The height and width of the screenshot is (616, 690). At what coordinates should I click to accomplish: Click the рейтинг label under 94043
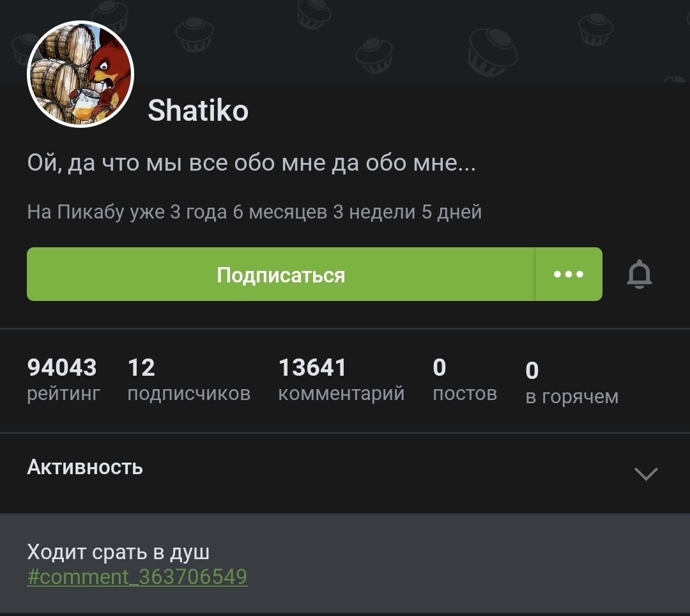click(x=63, y=394)
